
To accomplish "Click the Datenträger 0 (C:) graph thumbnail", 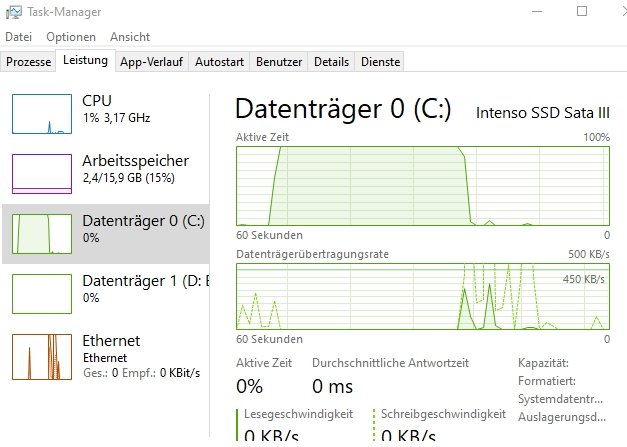I will click(x=41, y=233).
